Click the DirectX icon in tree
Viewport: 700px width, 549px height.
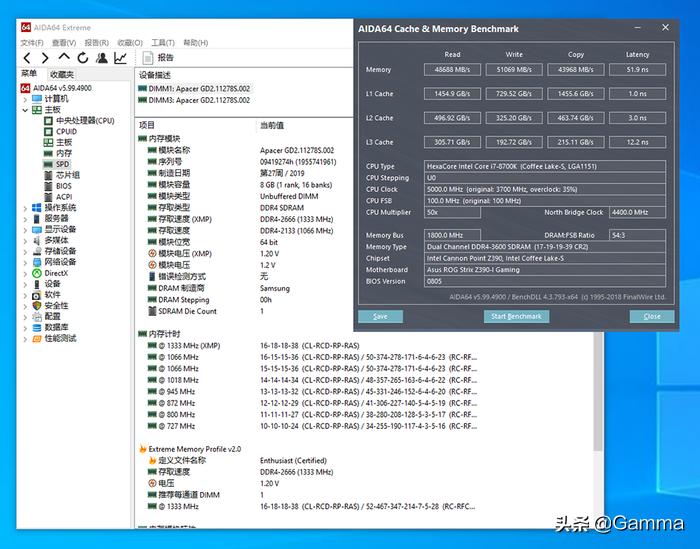pyautogui.click(x=37, y=273)
